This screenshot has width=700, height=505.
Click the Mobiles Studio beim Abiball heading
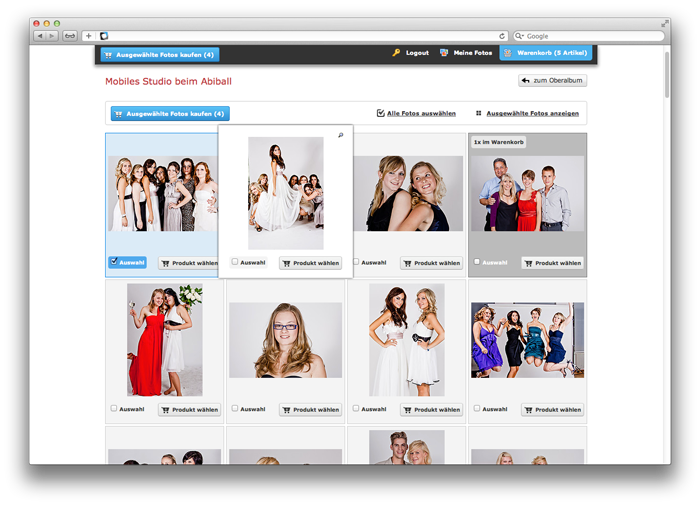click(168, 81)
